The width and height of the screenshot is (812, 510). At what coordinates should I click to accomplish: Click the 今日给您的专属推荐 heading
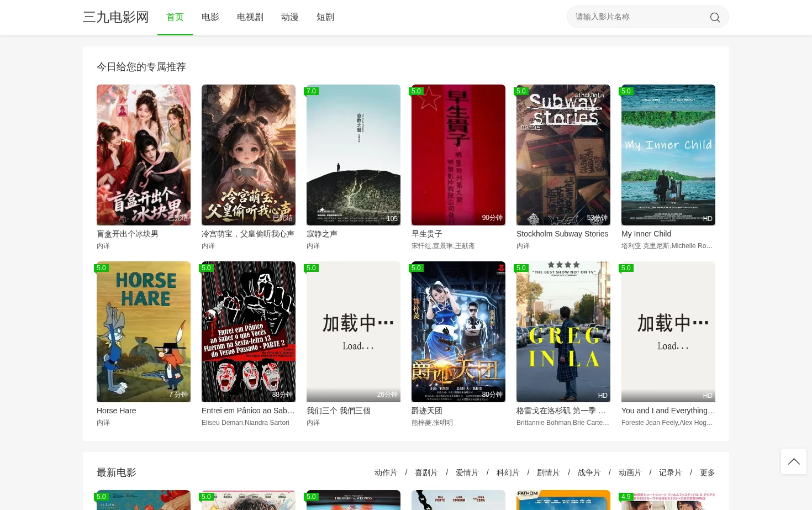[141, 67]
